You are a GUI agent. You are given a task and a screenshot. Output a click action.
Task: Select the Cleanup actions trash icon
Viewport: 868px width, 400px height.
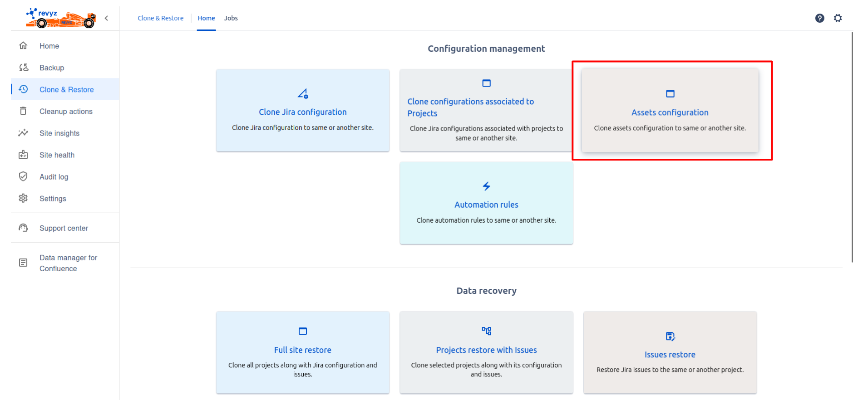click(x=24, y=111)
